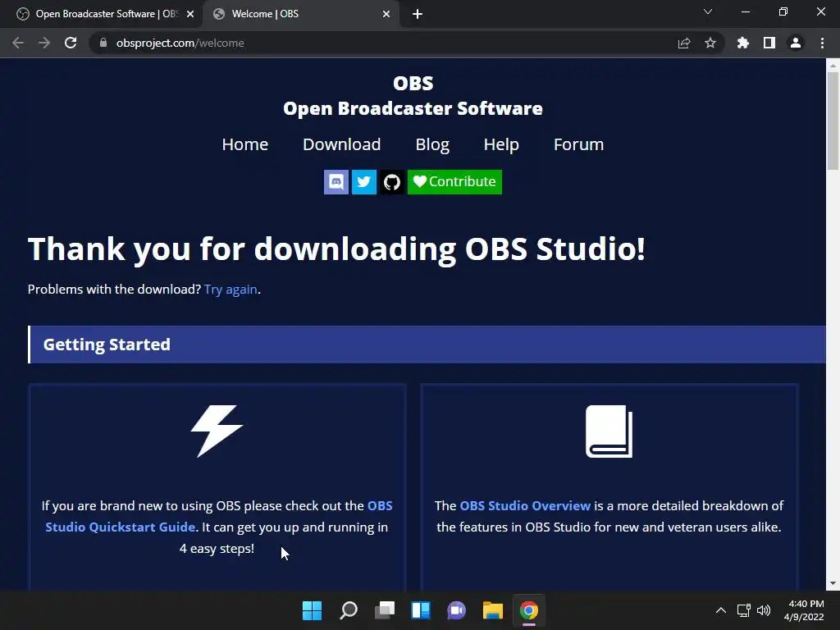This screenshot has width=840, height=630.
Task: Open File Explorer from the taskbar
Action: tap(493, 610)
